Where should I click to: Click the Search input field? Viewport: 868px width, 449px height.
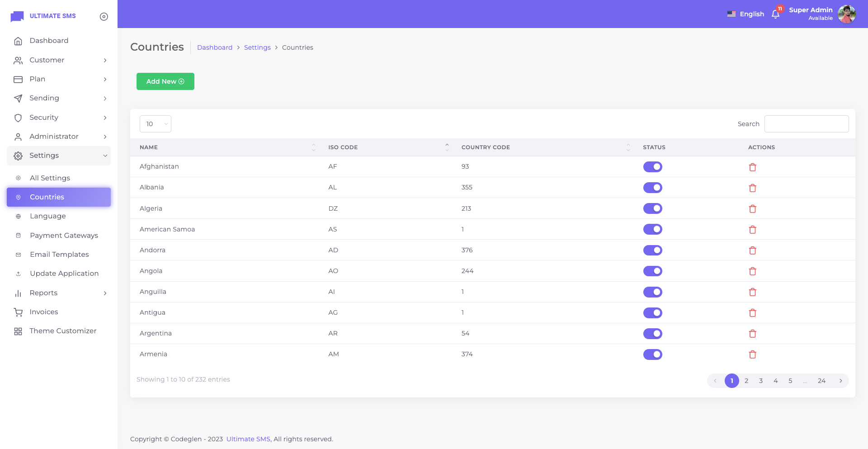[806, 124]
